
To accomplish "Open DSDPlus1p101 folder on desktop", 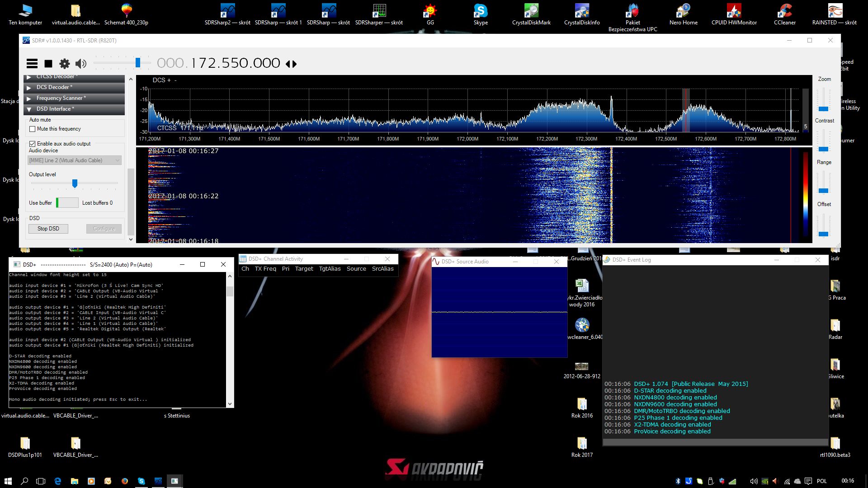I will pyautogui.click(x=25, y=447).
